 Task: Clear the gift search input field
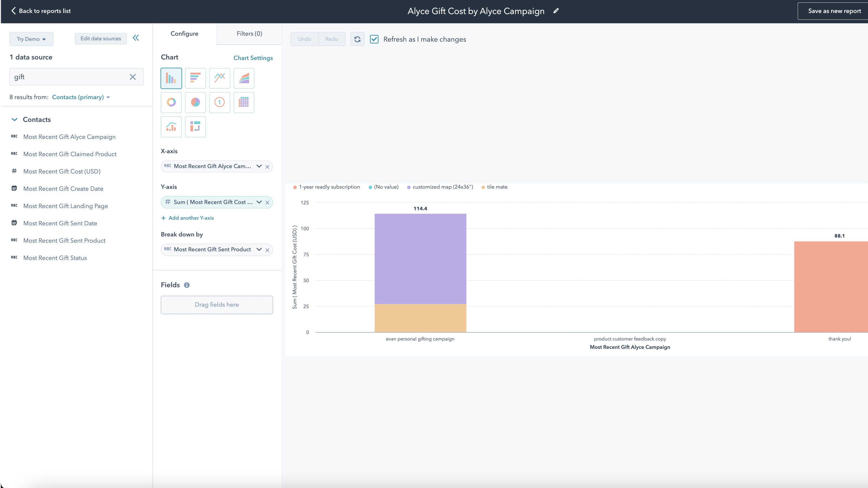click(133, 77)
